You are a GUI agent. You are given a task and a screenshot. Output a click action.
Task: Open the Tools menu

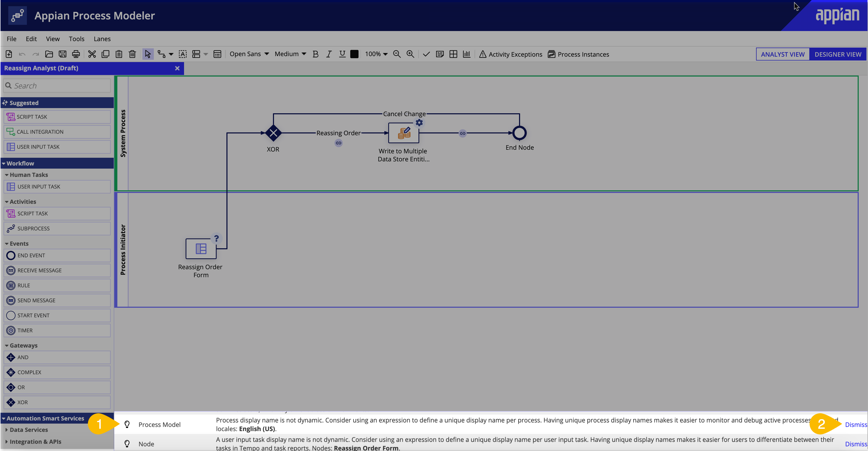(x=76, y=39)
